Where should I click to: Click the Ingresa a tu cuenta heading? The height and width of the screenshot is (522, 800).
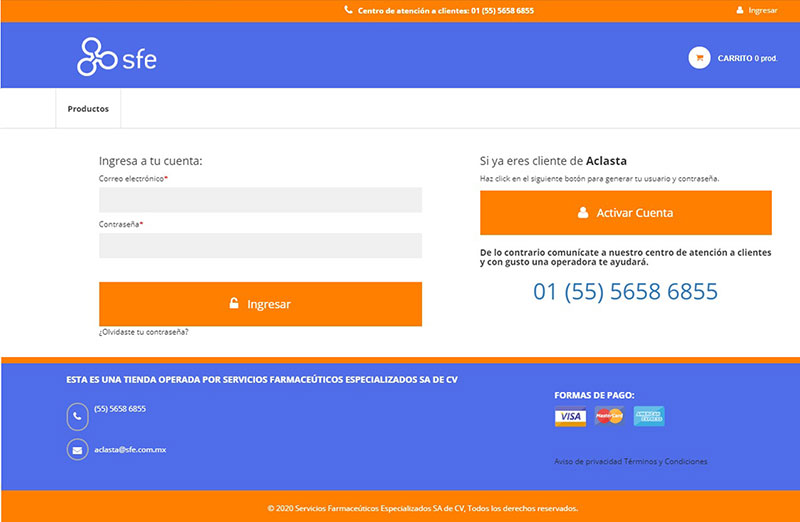coord(151,161)
